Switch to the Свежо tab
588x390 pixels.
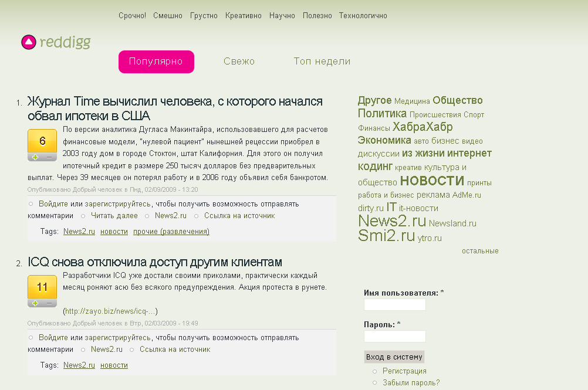click(238, 61)
